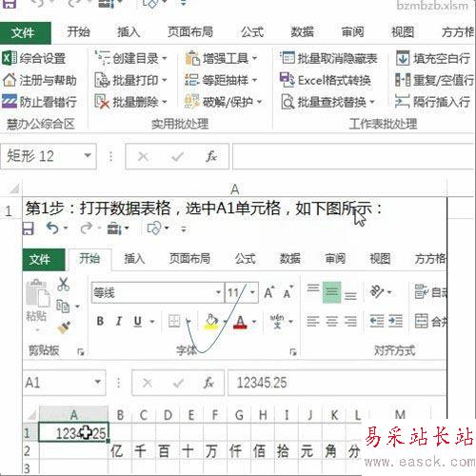Screen dimensions: 476x476
Task: Toggle Italic I formatting
Action: pyautogui.click(x=119, y=322)
